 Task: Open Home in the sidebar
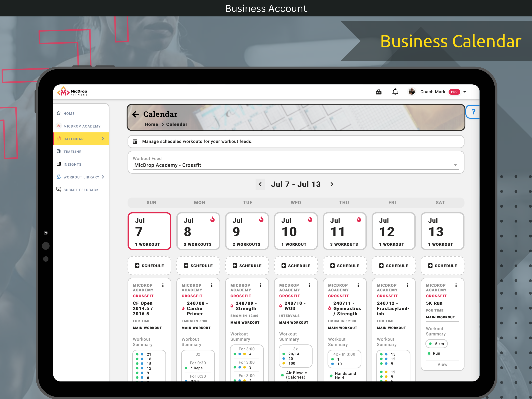[x=81, y=113]
